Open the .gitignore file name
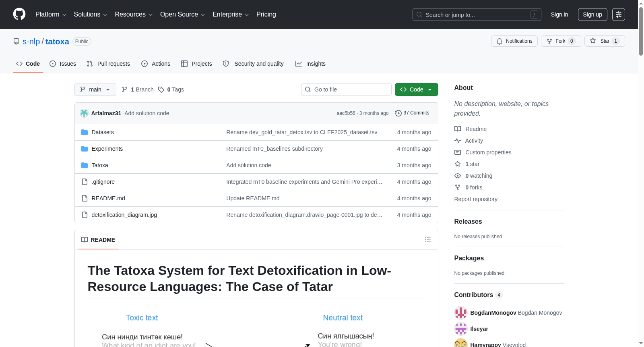 pyautogui.click(x=103, y=182)
